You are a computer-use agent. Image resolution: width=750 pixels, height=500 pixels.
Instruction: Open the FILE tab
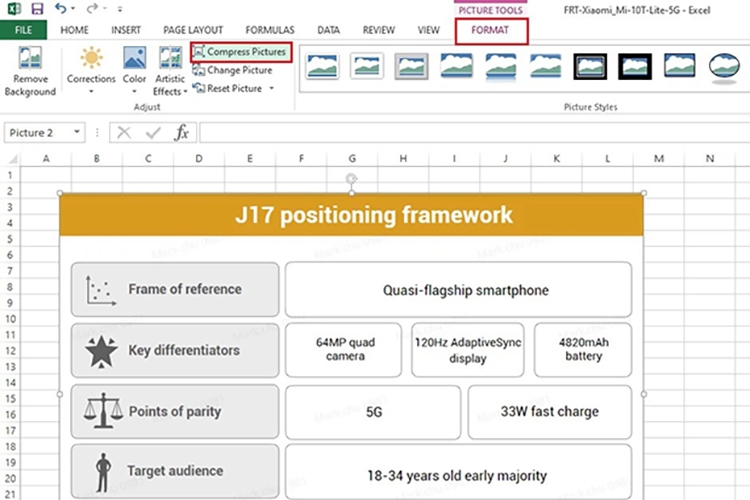pos(23,30)
